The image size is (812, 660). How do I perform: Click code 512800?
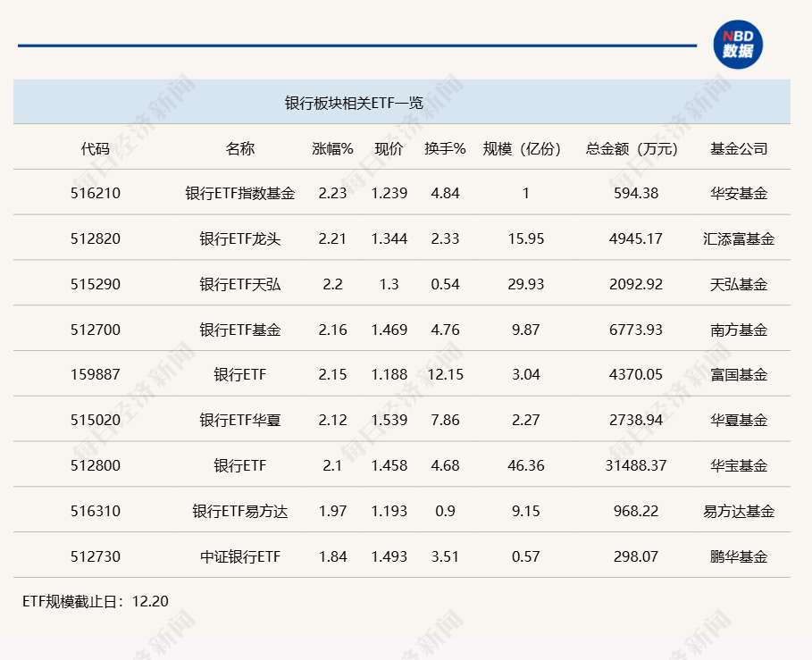[96, 465]
